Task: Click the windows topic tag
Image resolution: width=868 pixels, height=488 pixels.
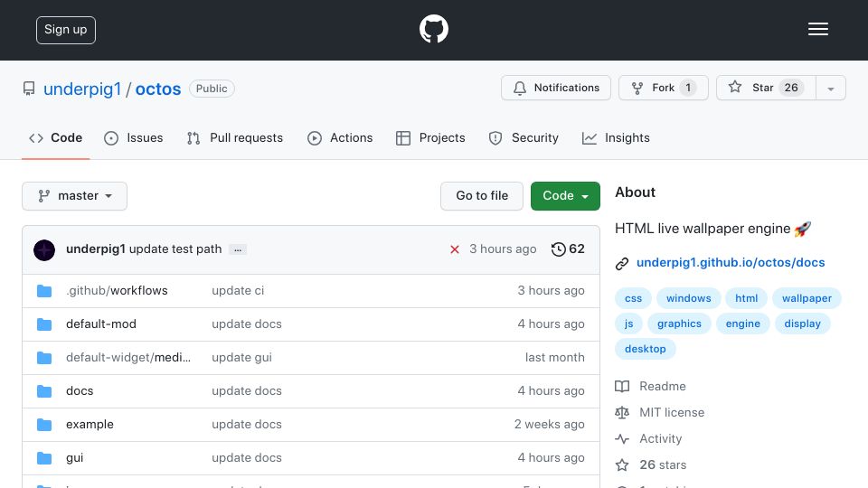Action: click(x=689, y=298)
